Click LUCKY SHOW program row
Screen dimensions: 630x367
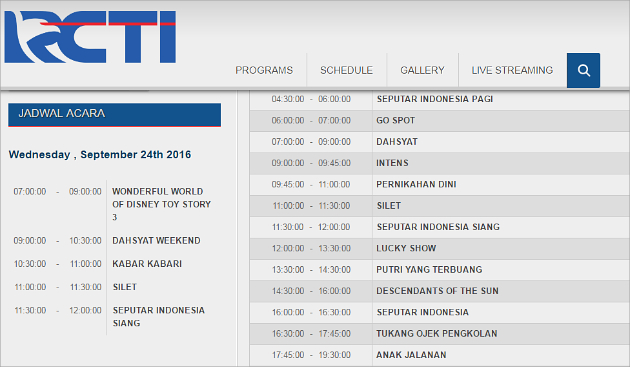point(440,248)
